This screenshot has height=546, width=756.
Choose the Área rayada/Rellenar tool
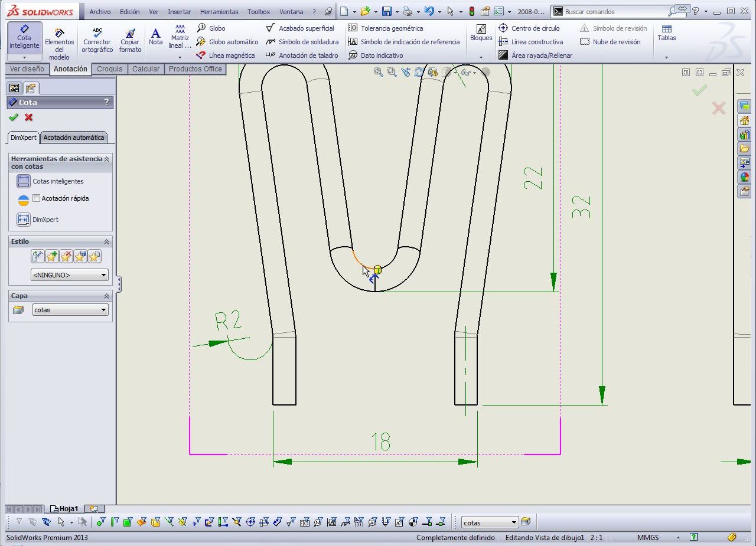(x=535, y=55)
